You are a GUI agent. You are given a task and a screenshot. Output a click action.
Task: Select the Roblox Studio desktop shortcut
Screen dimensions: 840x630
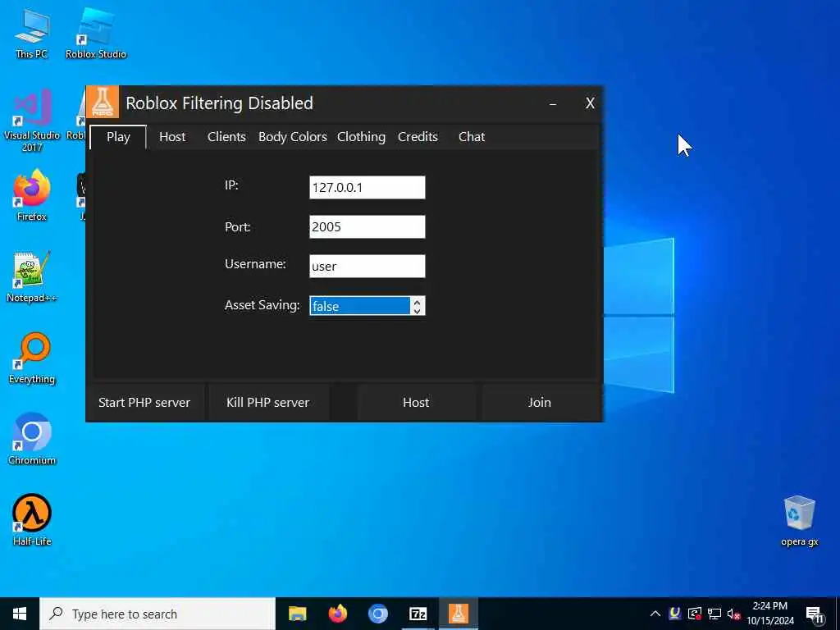pos(96,34)
